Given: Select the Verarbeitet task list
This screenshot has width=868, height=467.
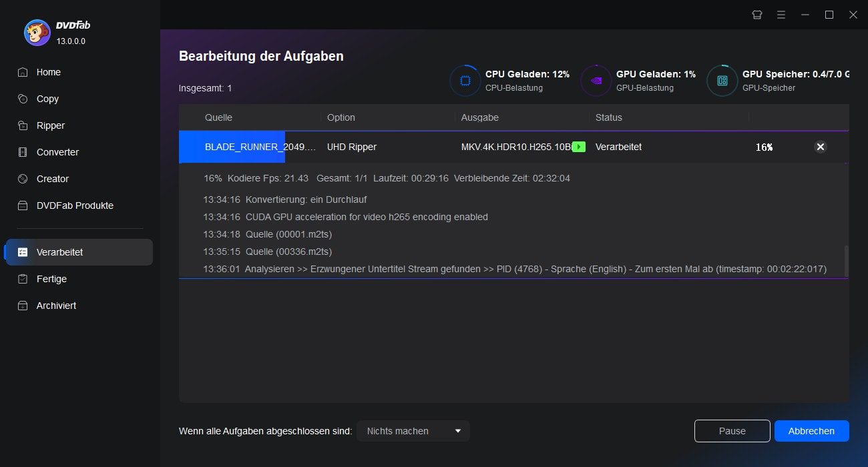Looking at the screenshot, I should [78, 252].
